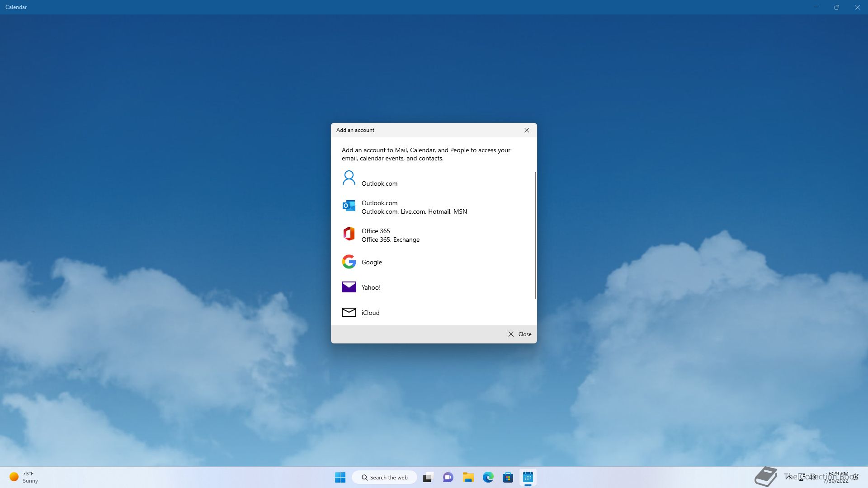Open Task View from the taskbar
Image resolution: width=868 pixels, height=488 pixels.
pyautogui.click(x=428, y=477)
